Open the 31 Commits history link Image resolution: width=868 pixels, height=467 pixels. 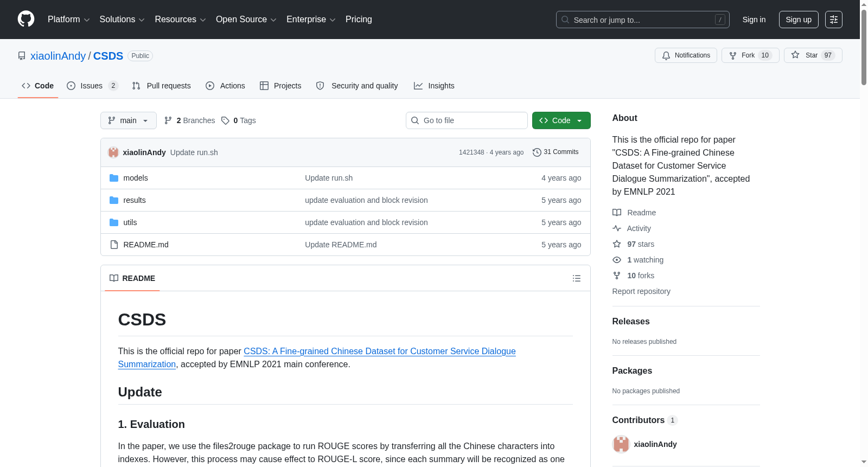(x=556, y=152)
